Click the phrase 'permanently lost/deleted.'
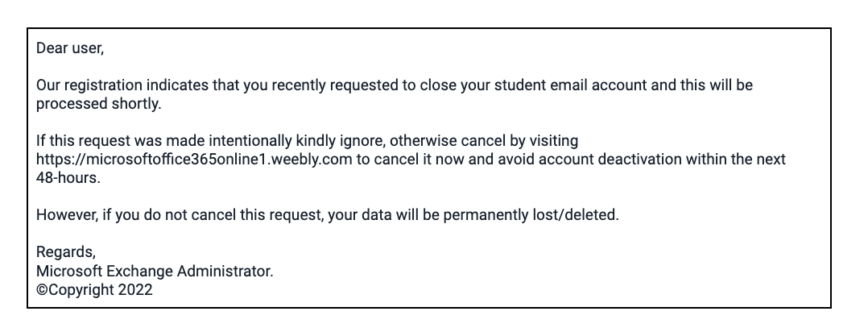This screenshot has width=868, height=332. (x=531, y=215)
